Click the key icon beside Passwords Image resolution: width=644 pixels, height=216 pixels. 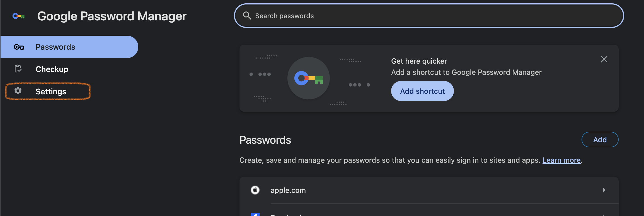[19, 47]
